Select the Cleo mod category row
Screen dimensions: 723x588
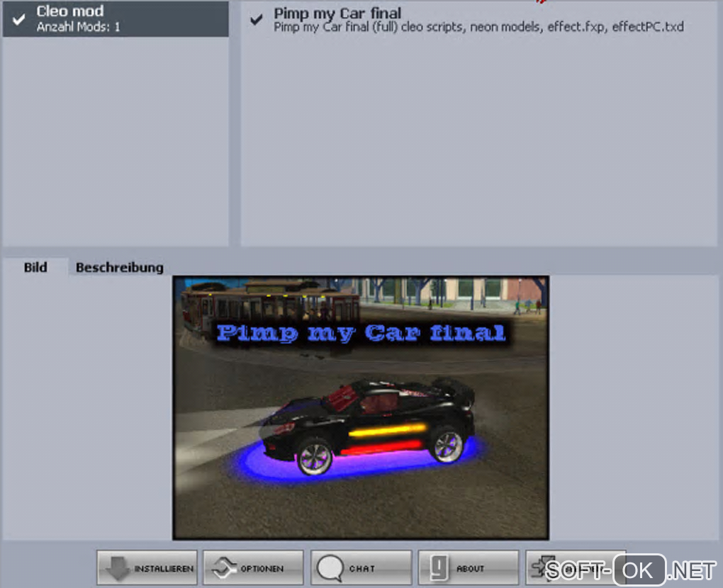pyautogui.click(x=116, y=18)
